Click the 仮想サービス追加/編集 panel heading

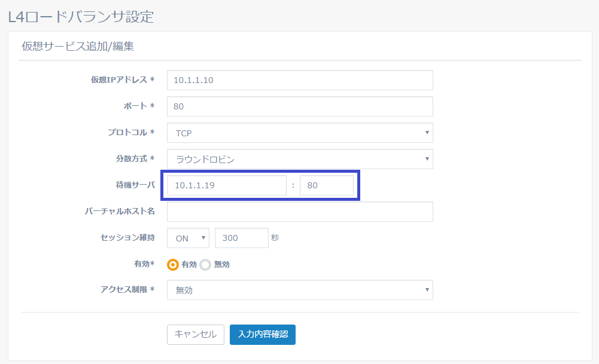78,47
